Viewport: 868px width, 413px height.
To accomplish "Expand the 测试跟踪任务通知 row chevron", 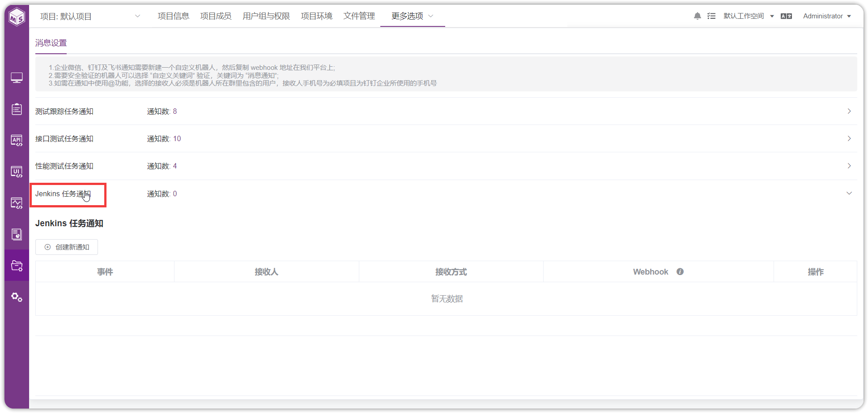I will point(849,111).
